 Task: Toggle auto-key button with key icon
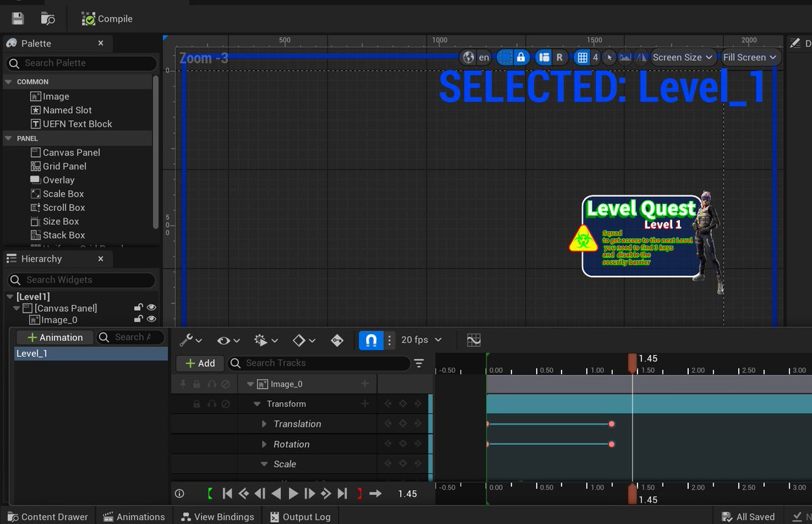338,340
